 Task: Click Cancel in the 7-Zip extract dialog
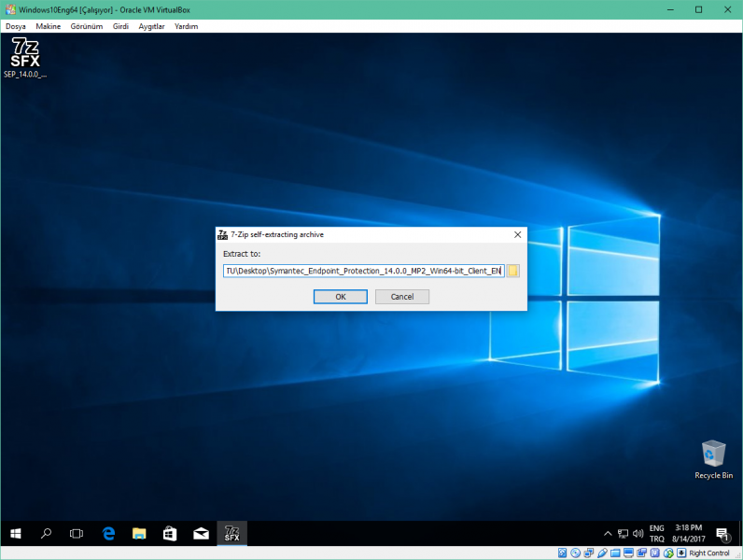(401, 297)
